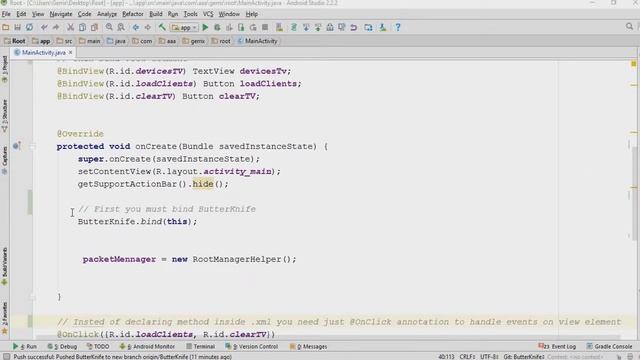Click the Cut scissors icon
Image resolution: width=640 pixels, height=360 pixels.
[x=70, y=27]
